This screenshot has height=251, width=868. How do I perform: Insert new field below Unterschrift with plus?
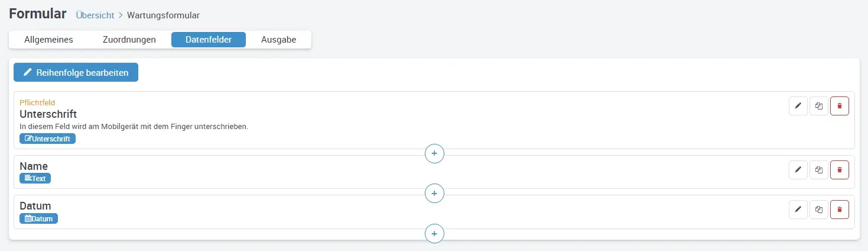click(434, 153)
